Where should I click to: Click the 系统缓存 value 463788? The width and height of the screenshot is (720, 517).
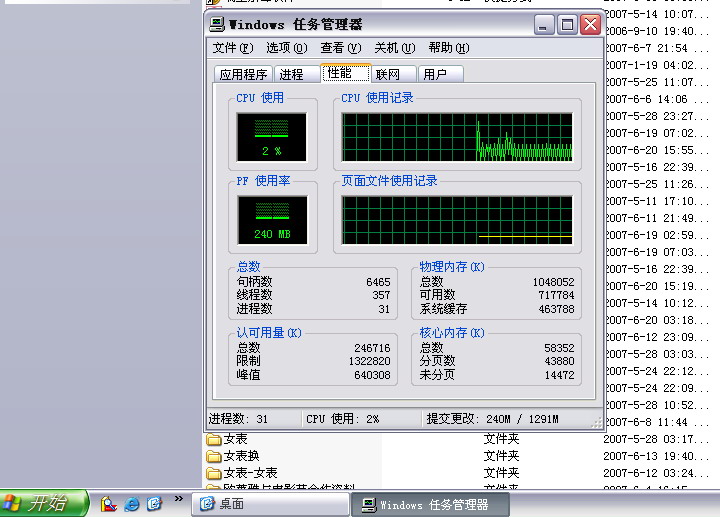click(x=556, y=309)
